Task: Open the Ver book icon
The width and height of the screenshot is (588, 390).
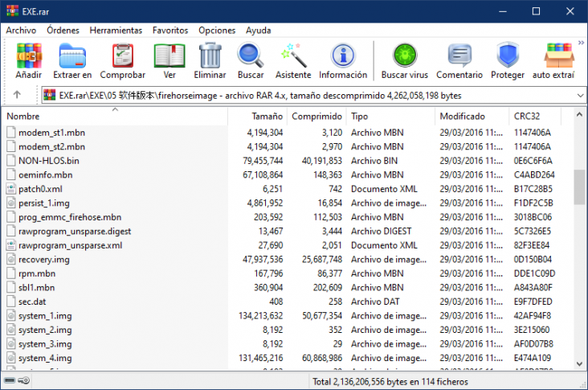Action: click(x=169, y=55)
